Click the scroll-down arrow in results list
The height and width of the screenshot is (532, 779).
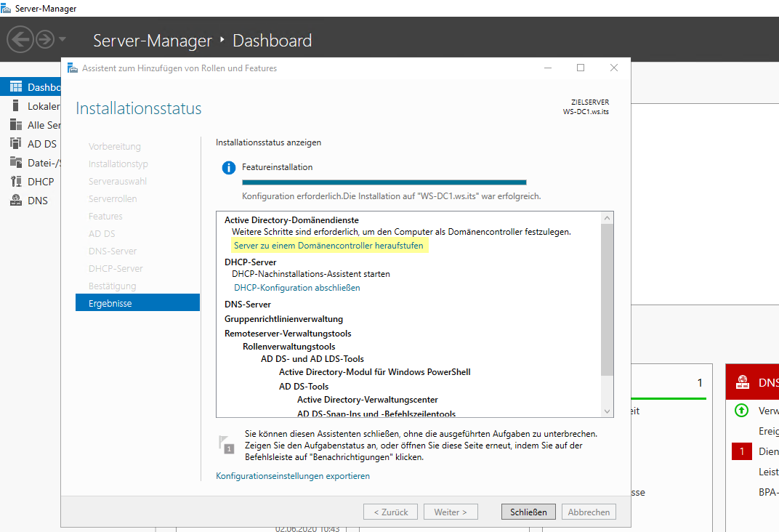(x=607, y=411)
